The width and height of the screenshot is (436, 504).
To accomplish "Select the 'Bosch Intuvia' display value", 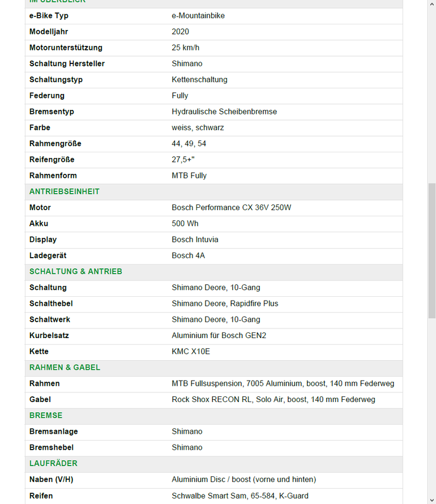I will pyautogui.click(x=195, y=240).
